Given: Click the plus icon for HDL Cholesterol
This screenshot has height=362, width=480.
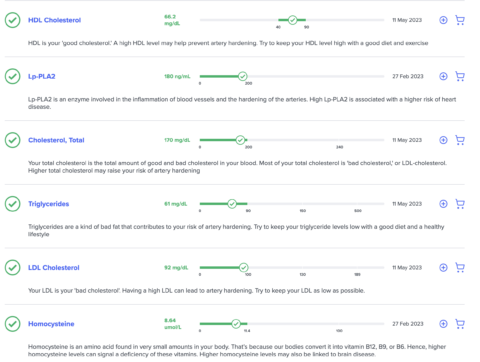Looking at the screenshot, I should point(443,20).
